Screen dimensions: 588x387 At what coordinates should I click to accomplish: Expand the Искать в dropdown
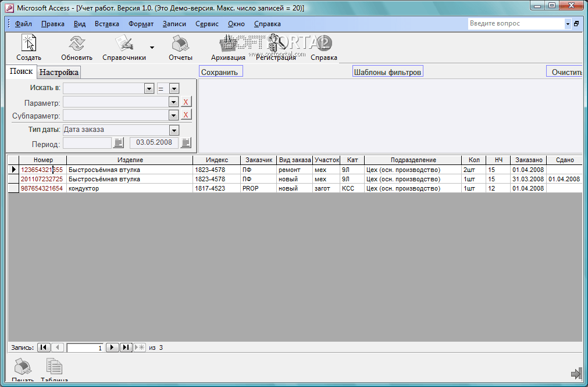148,88
